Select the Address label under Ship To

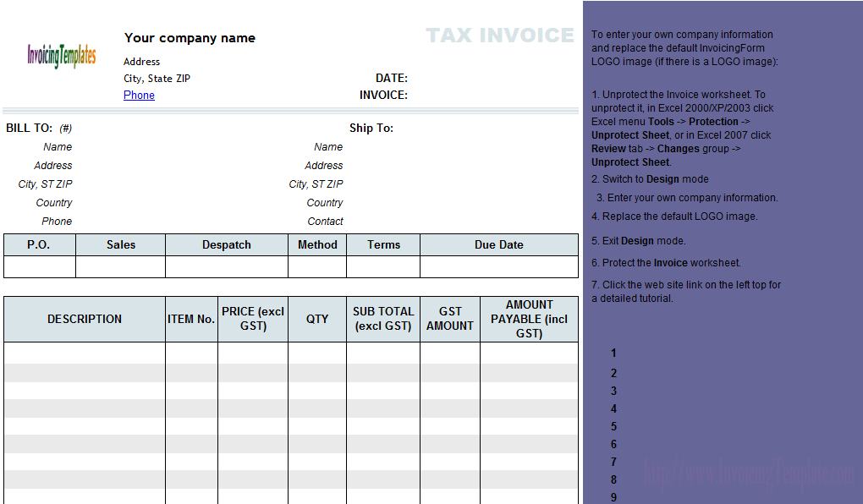(323, 166)
